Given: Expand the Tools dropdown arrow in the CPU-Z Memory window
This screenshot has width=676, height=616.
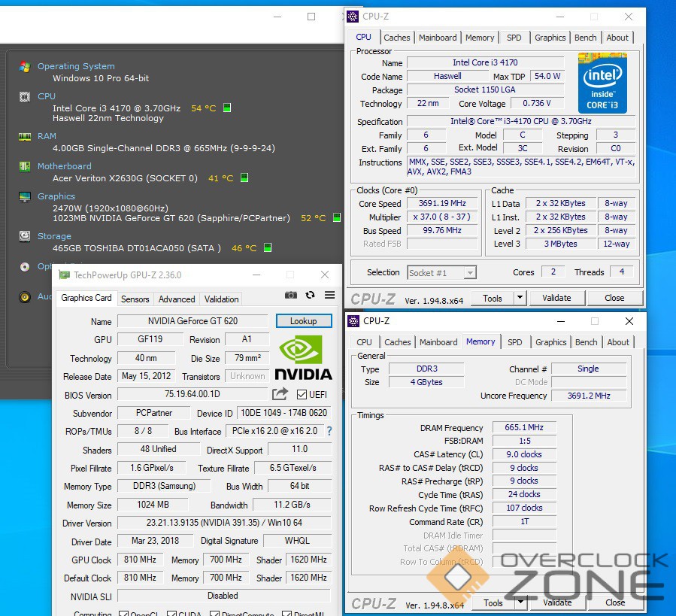Looking at the screenshot, I should pos(520,602).
